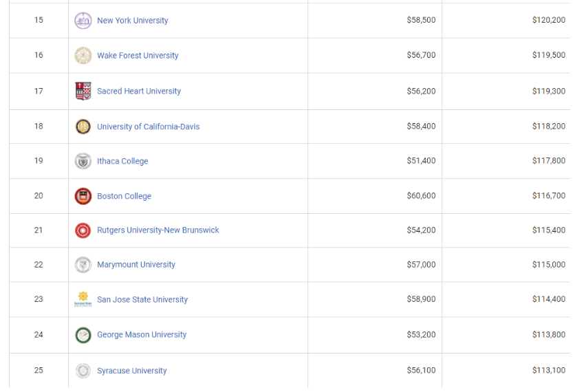This screenshot has height=392, width=584.
Task: Click the Marymount University seal icon
Action: 83,265
